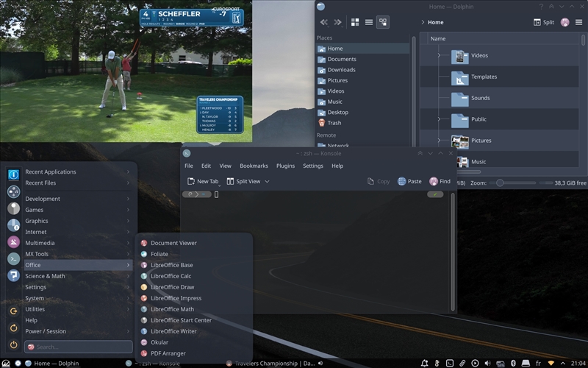Click the Konsole terminal favorite in the launcher sidebar
Screen dimensions: 588x368
[13, 259]
